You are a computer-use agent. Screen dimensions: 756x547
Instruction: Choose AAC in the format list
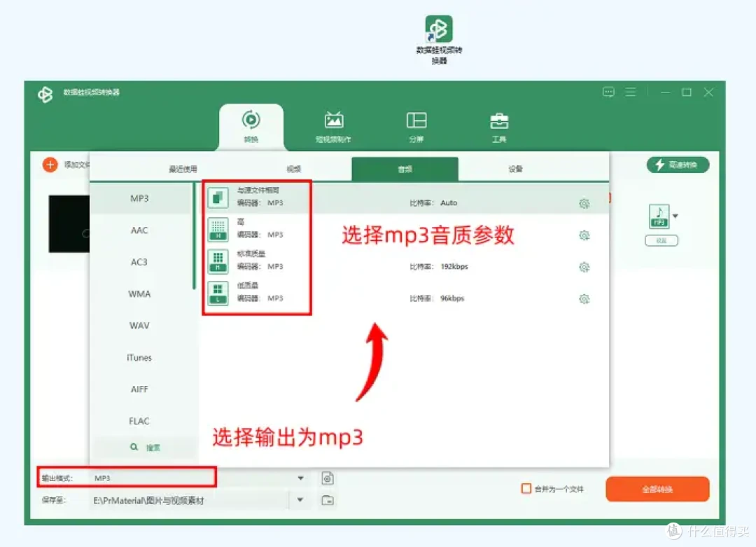tap(139, 230)
